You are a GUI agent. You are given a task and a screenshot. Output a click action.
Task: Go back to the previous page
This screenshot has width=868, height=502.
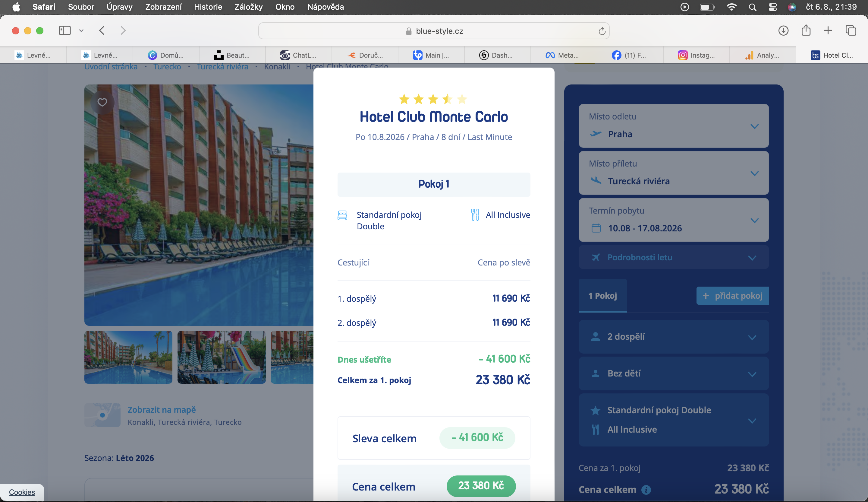(102, 31)
